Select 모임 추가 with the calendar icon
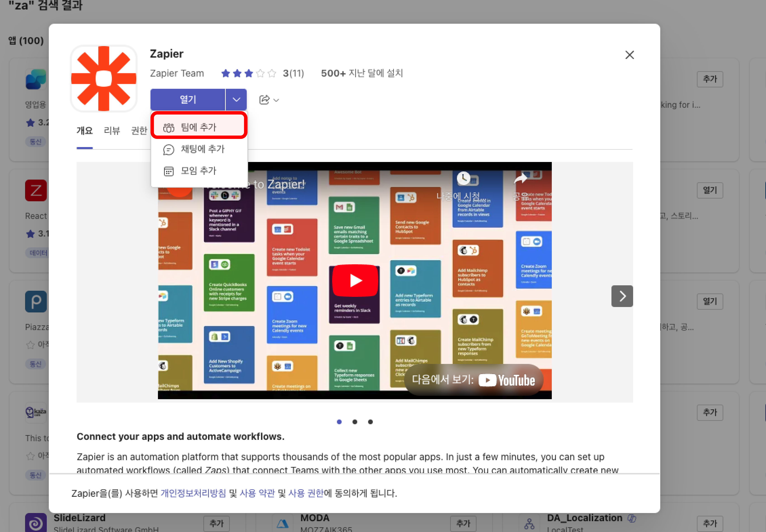Viewport: 766px width, 532px height. 199,171
